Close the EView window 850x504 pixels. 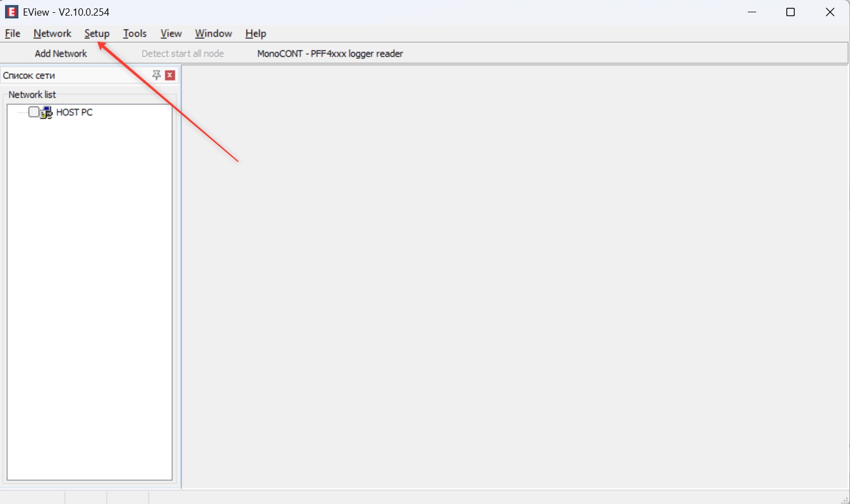830,12
